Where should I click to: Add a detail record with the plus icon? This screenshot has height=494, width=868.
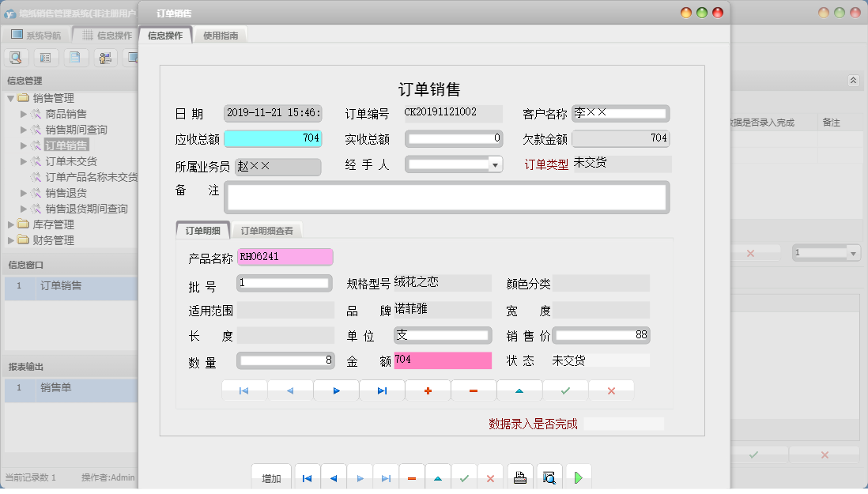tap(428, 390)
